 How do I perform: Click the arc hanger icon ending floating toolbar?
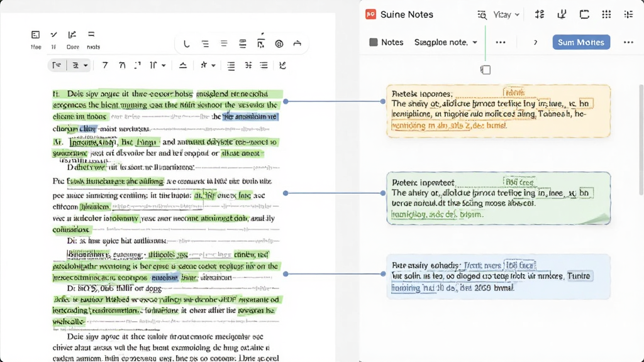coord(297,43)
